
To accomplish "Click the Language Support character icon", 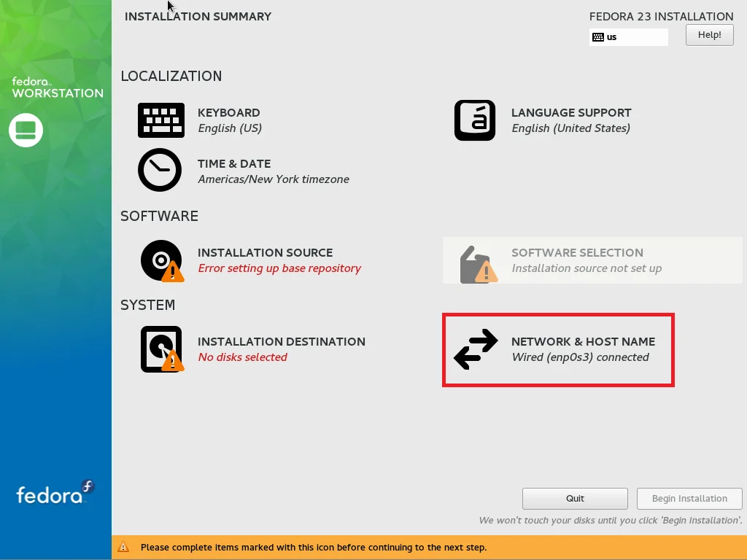I will point(474,120).
